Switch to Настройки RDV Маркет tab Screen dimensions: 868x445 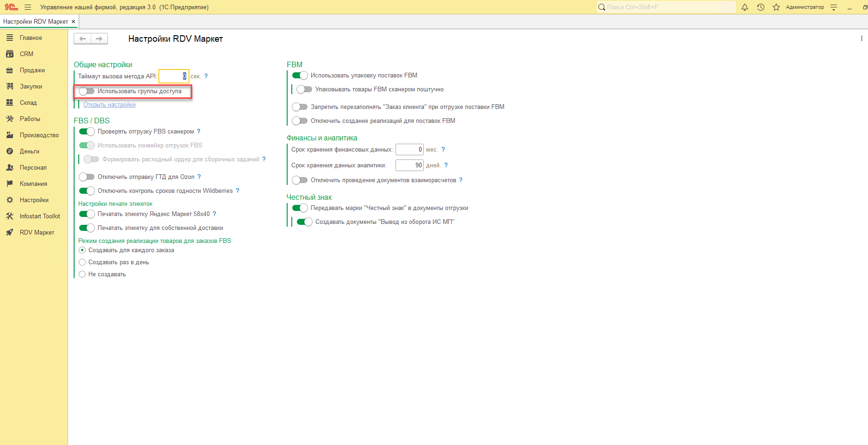[x=36, y=21]
